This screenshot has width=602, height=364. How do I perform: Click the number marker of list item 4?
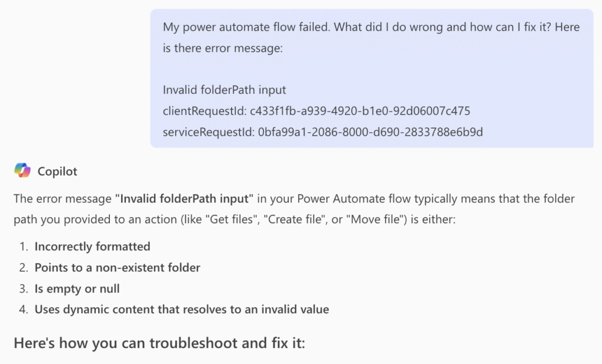[x=24, y=309]
